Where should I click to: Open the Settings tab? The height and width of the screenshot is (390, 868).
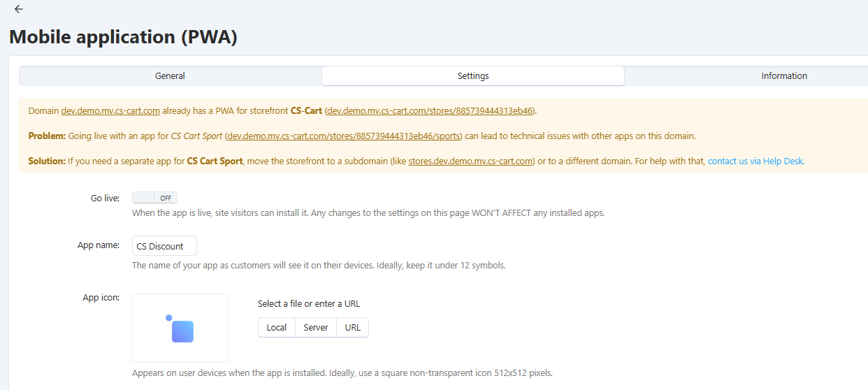(473, 76)
